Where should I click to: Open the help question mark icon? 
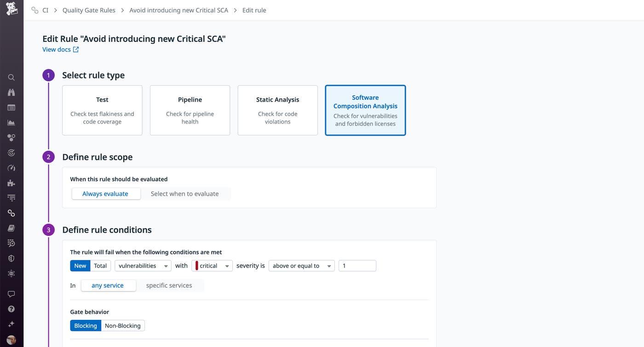click(x=11, y=309)
